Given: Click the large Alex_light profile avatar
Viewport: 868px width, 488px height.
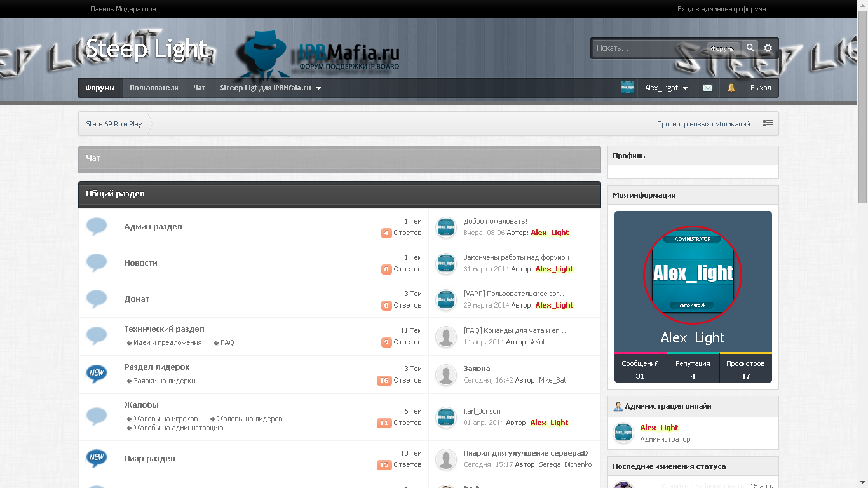Looking at the screenshot, I should pyautogui.click(x=693, y=274).
